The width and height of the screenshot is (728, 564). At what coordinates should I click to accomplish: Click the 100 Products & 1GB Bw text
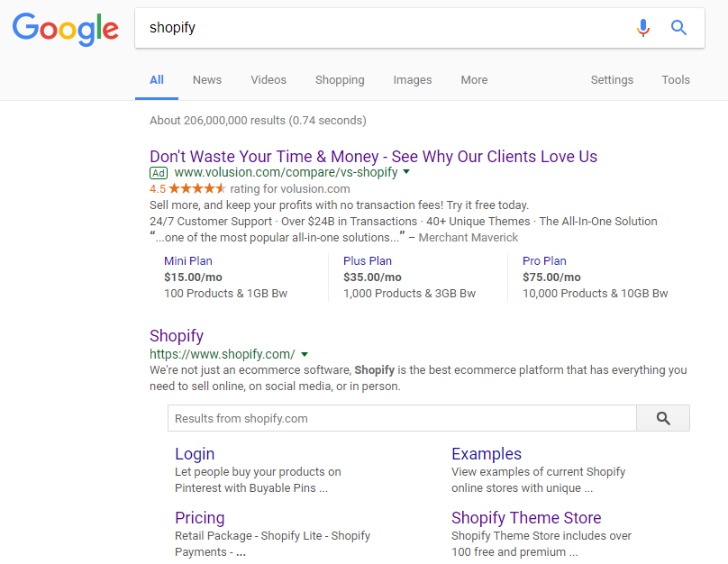pyautogui.click(x=225, y=294)
